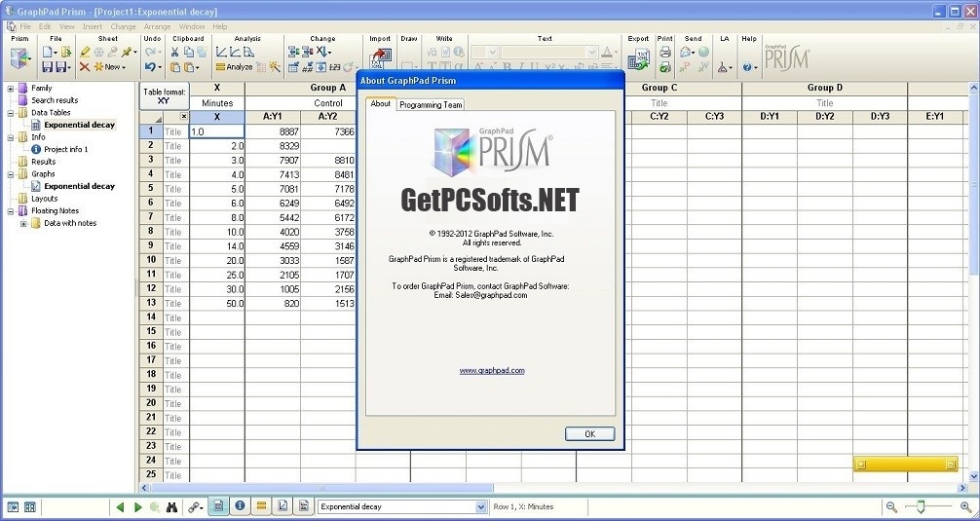Open the Save As dropdown arrow

tap(69, 67)
